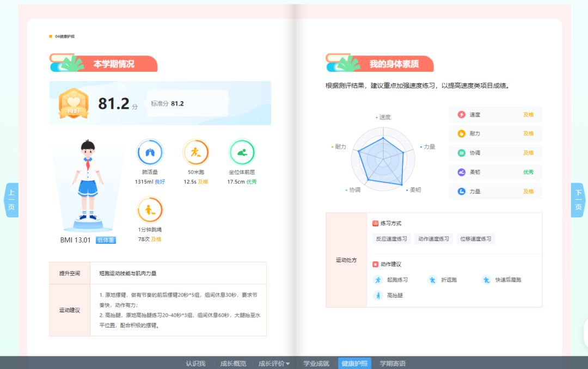Click the 快速后蹬跑 icon
This screenshot has width=588, height=369.
point(487,279)
